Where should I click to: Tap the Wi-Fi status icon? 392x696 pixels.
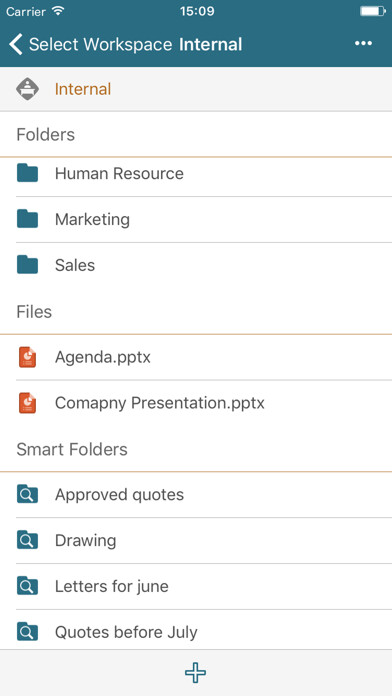tap(58, 11)
